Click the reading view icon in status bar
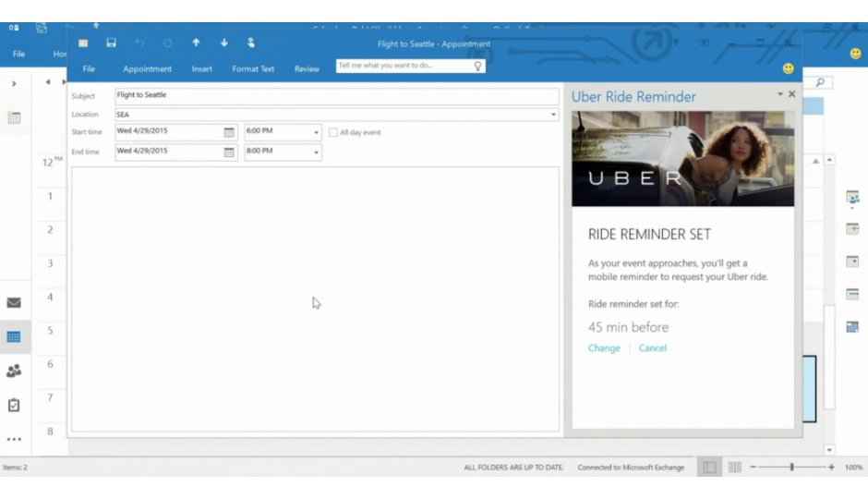Screen dimensions: 868x499 pos(735,468)
